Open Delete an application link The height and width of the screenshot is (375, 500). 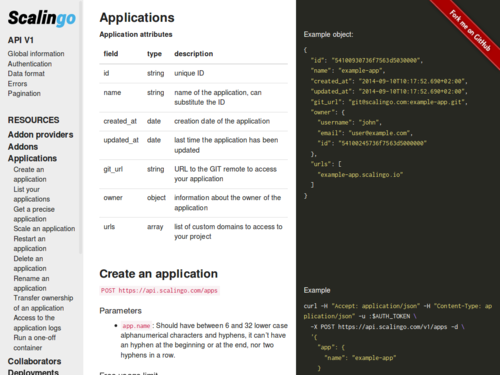pos(30,263)
